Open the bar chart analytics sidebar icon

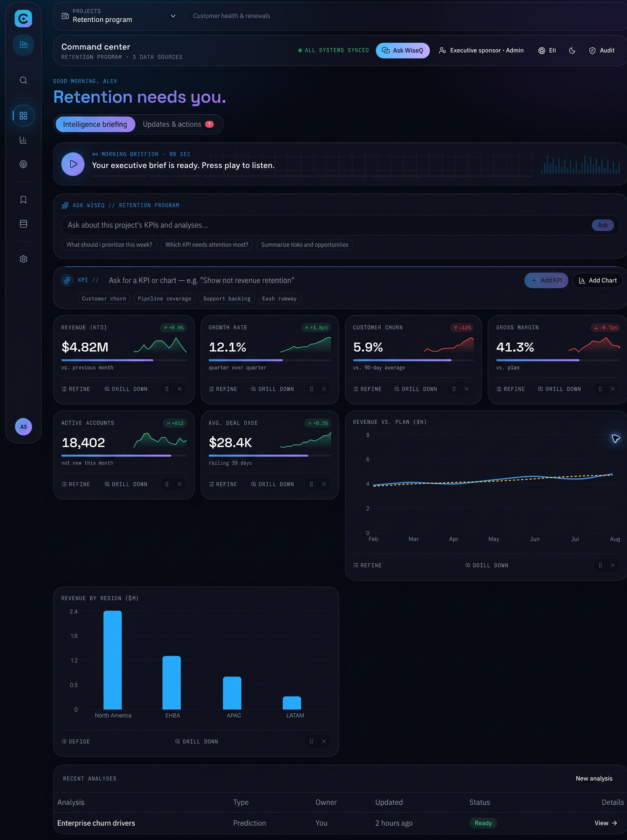[x=23, y=140]
